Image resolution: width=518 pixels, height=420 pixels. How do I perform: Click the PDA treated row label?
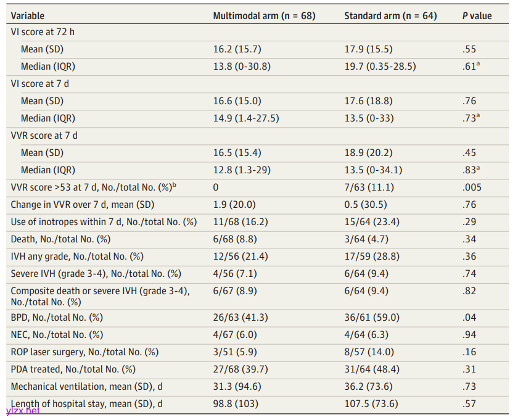73,369
